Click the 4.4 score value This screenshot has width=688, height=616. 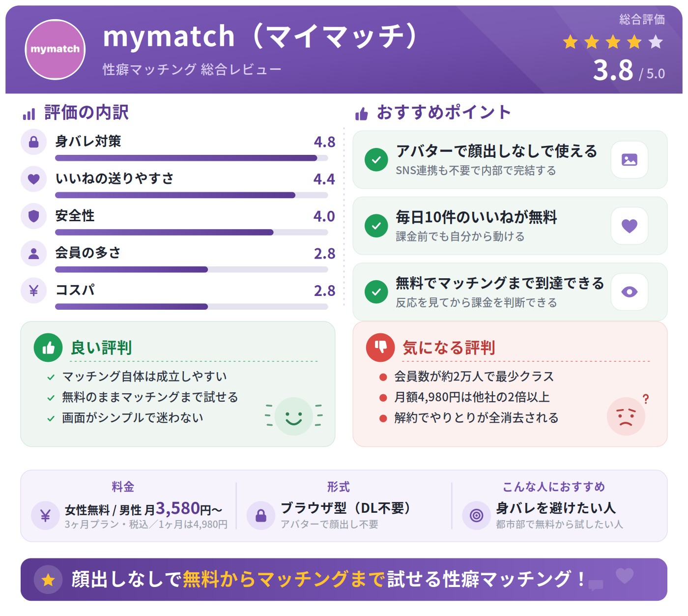point(324,179)
